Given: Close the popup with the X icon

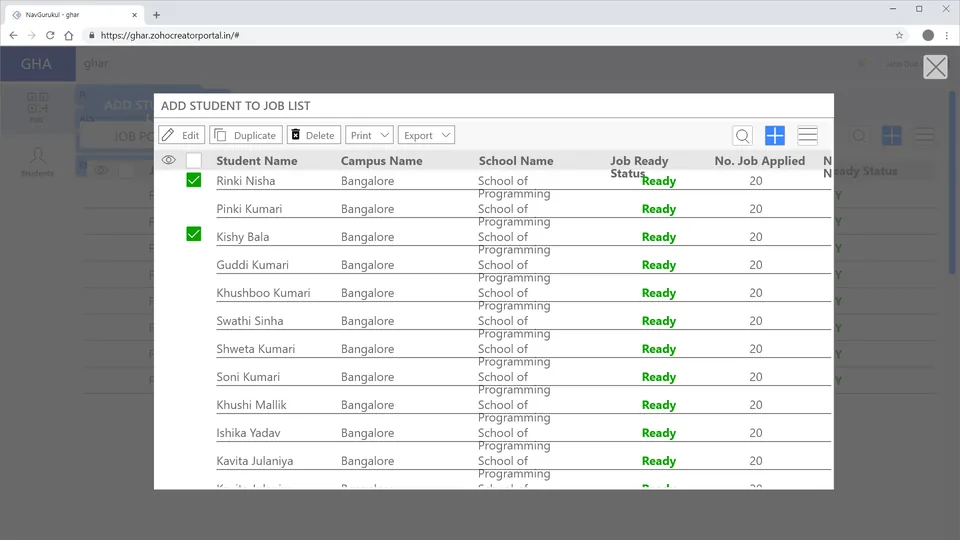Looking at the screenshot, I should 936,67.
